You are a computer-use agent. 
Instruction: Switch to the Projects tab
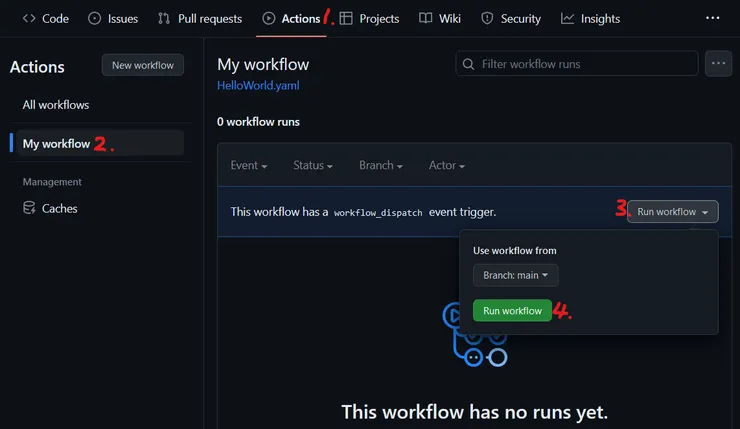pos(370,18)
